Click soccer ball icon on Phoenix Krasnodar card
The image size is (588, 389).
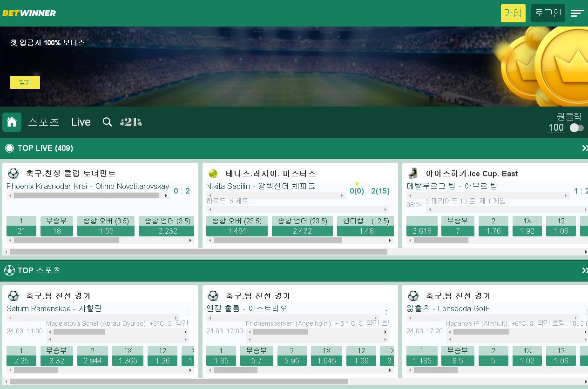pyautogui.click(x=13, y=174)
